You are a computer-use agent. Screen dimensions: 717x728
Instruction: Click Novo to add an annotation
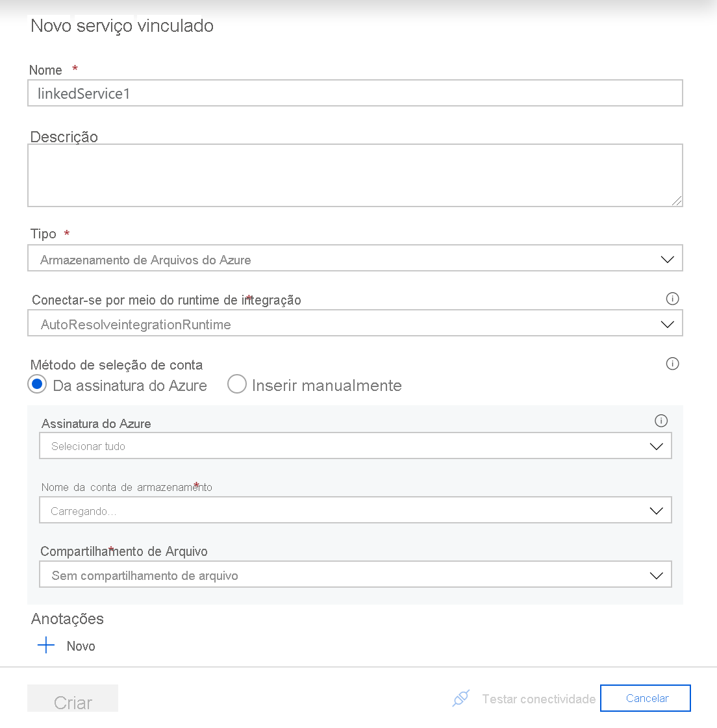pos(80,646)
